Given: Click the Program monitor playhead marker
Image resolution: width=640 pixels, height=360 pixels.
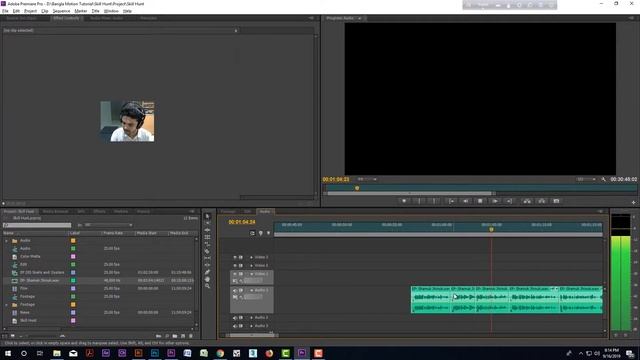Looking at the screenshot, I should click(x=357, y=188).
